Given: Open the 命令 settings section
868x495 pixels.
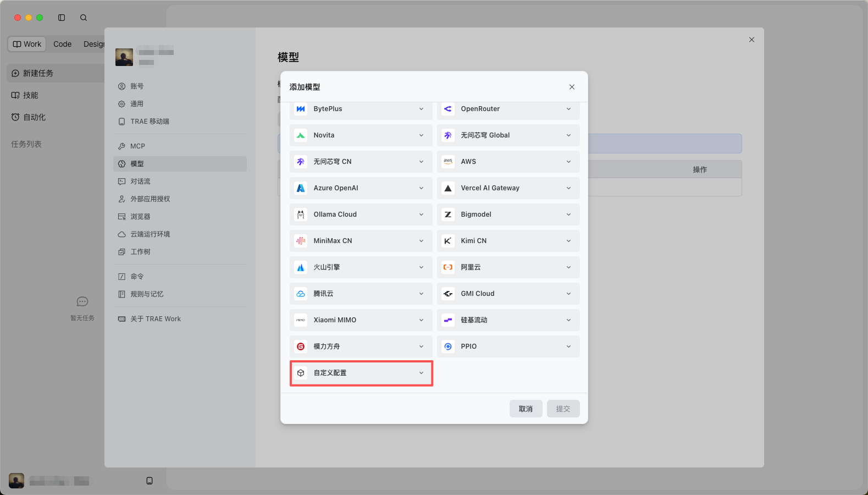Looking at the screenshot, I should point(180,277).
